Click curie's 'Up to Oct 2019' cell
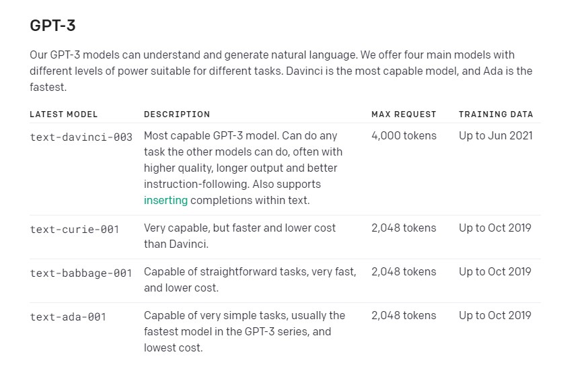The width and height of the screenshot is (588, 369). (495, 228)
